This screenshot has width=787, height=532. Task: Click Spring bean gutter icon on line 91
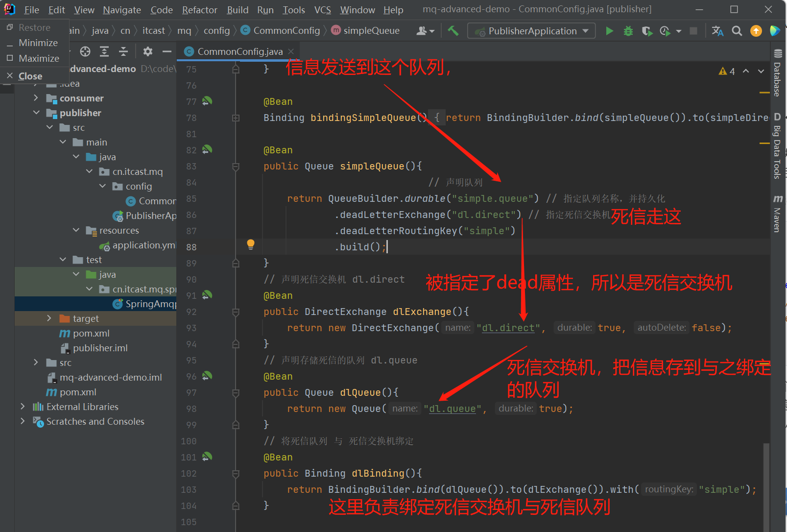[x=207, y=295]
